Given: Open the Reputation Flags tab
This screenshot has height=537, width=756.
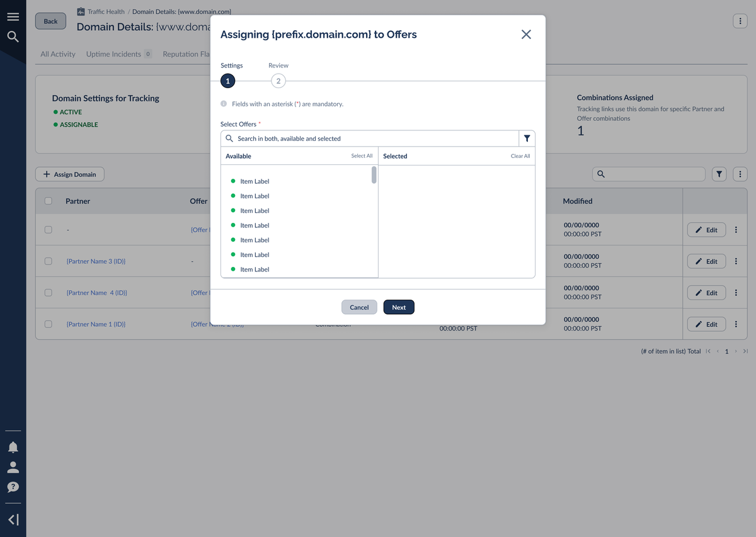Looking at the screenshot, I should coord(186,54).
